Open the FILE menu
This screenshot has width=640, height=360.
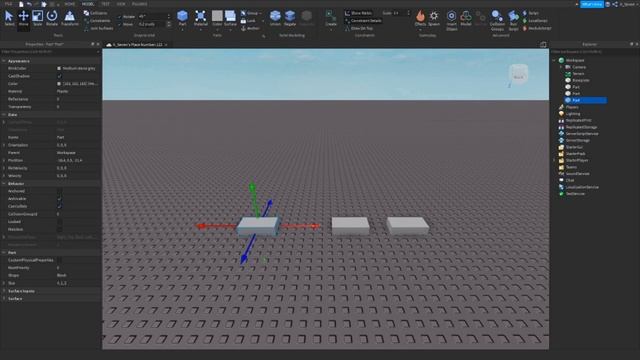click(x=9, y=4)
